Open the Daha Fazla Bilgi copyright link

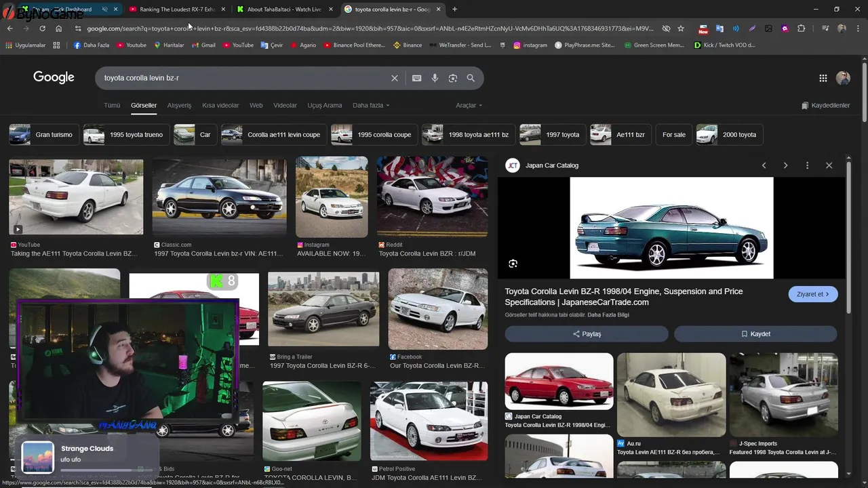[608, 315]
